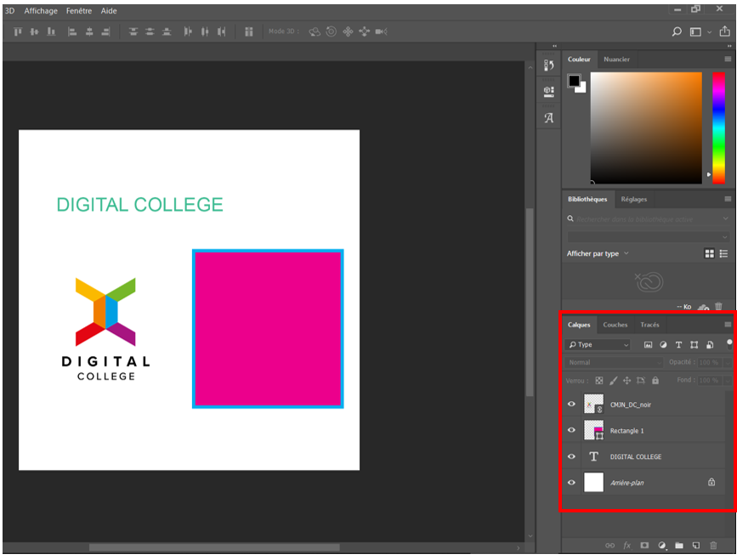Open the library selection dropdown
737x560 pixels.
648,236
